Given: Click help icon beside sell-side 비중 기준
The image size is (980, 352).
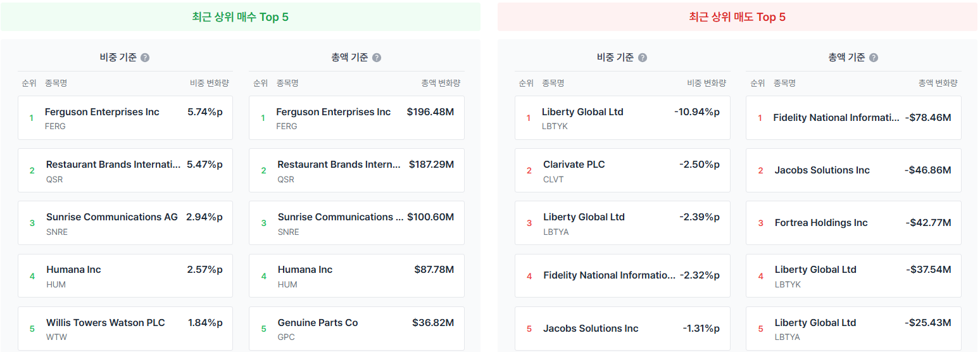Looking at the screenshot, I should [x=643, y=58].
